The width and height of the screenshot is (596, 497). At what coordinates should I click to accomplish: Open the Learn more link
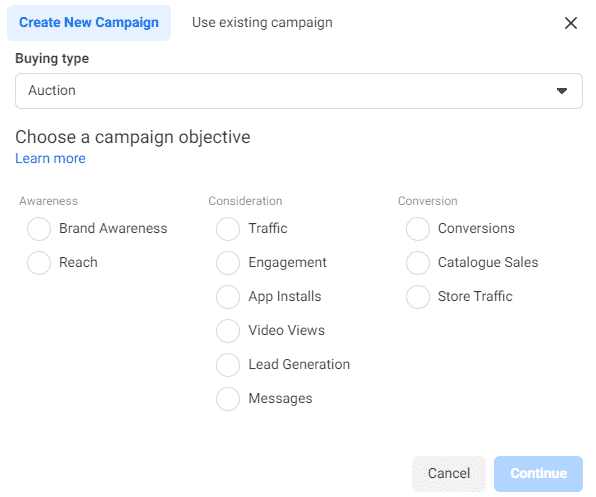(50, 158)
